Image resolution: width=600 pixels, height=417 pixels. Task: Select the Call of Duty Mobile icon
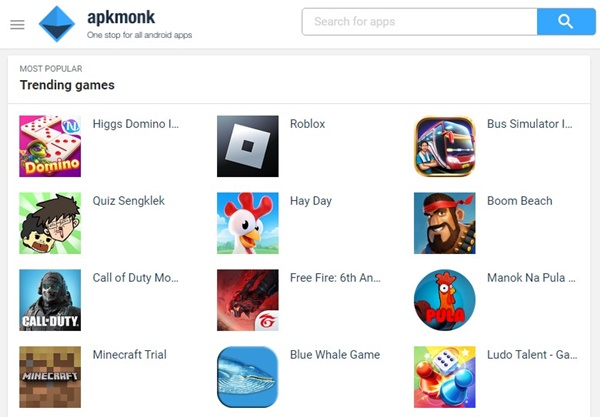50,300
